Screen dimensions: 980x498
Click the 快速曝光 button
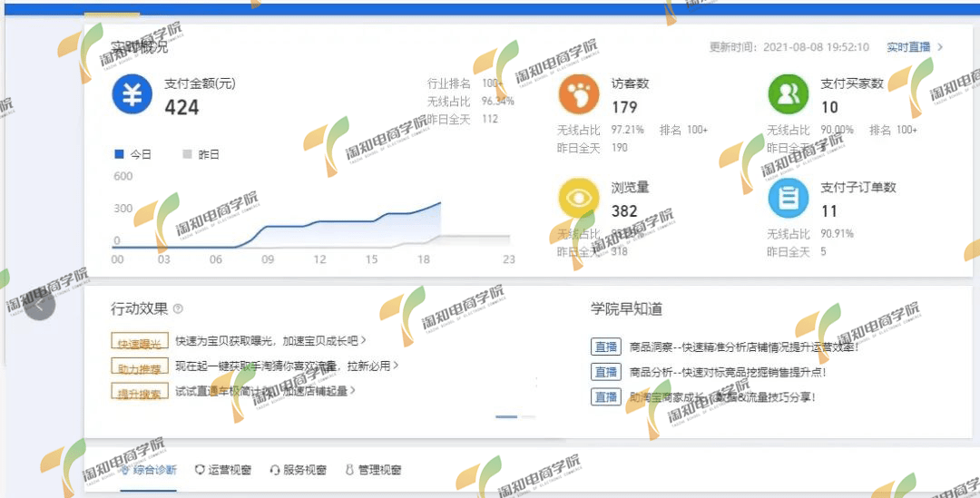click(139, 343)
